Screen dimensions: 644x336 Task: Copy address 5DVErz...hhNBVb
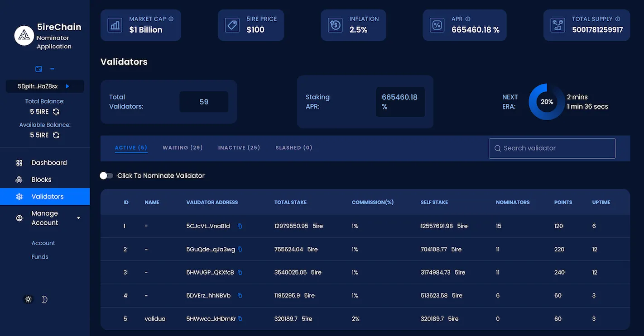pos(240,295)
